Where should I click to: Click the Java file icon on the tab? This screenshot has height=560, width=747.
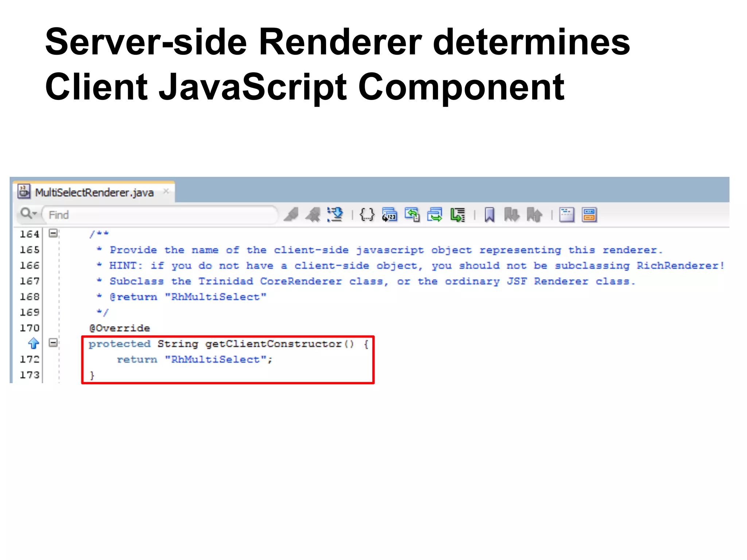pos(24,191)
